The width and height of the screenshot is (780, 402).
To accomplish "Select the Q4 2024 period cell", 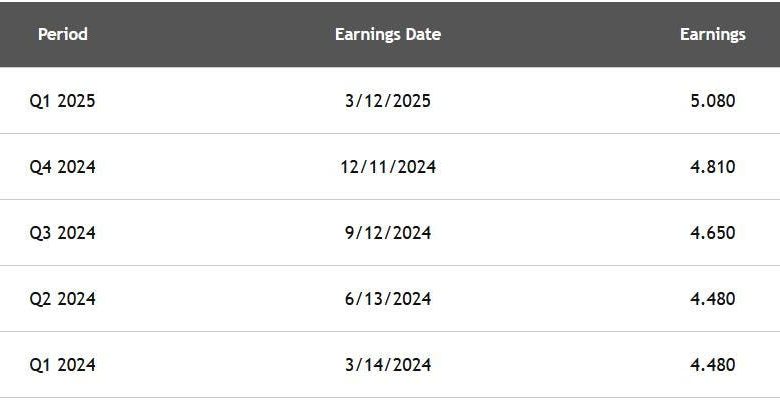I will 62,167.
